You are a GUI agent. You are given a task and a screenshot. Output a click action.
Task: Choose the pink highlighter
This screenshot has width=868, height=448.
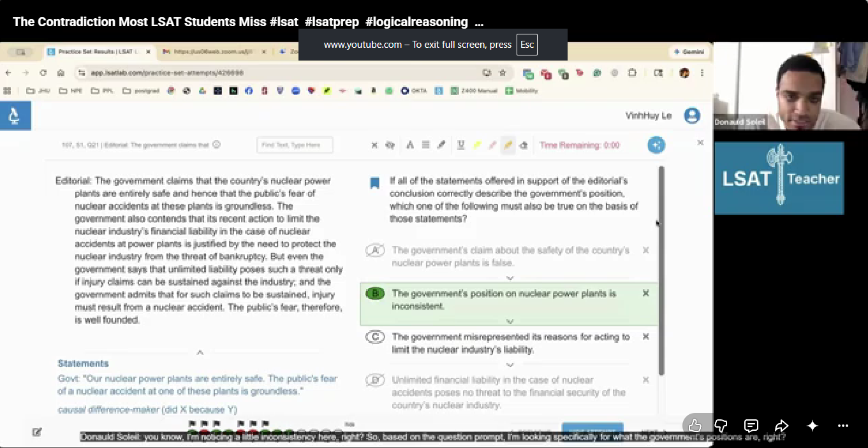pyautogui.click(x=492, y=145)
